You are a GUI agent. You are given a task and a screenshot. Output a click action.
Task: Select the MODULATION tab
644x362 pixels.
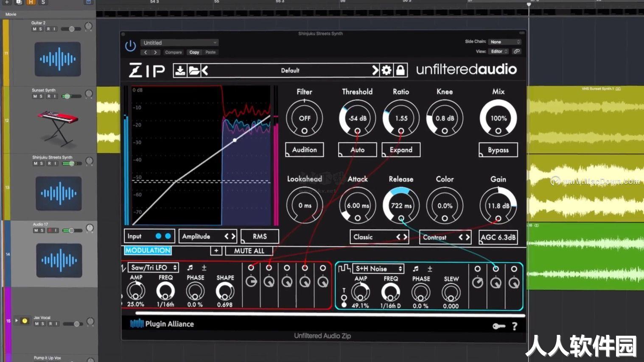tap(148, 251)
